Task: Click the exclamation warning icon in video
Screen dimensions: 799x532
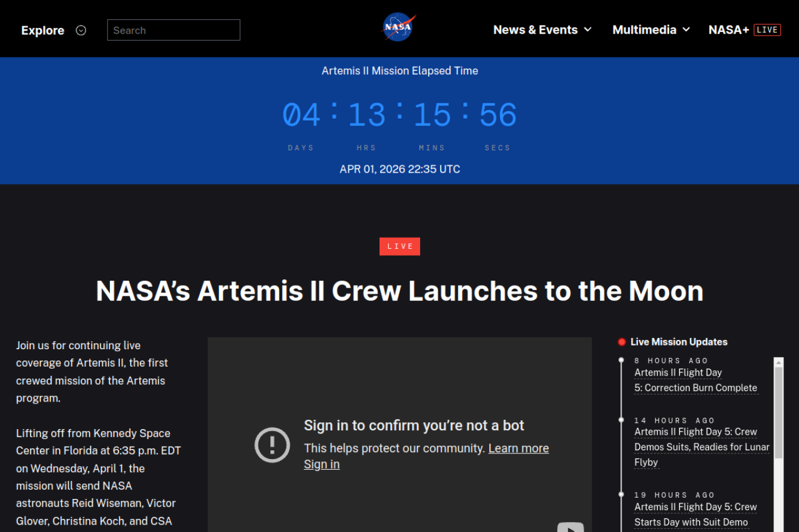Action: tap(272, 445)
